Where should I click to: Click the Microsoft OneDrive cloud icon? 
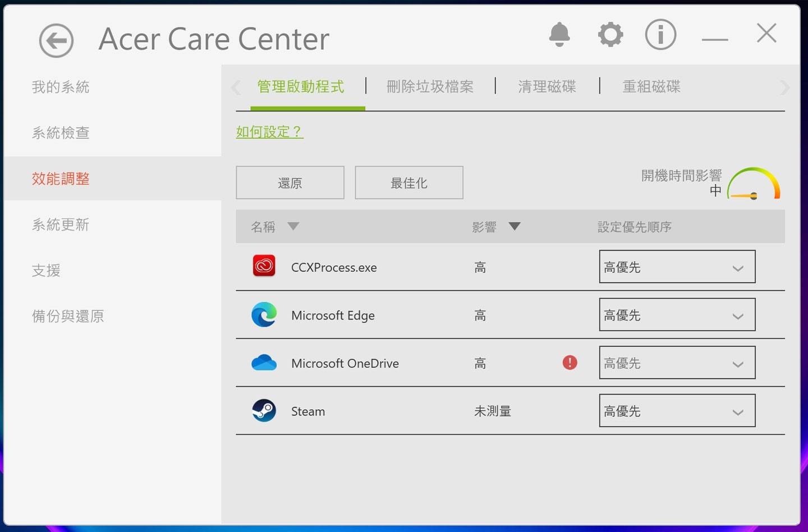pyautogui.click(x=264, y=363)
